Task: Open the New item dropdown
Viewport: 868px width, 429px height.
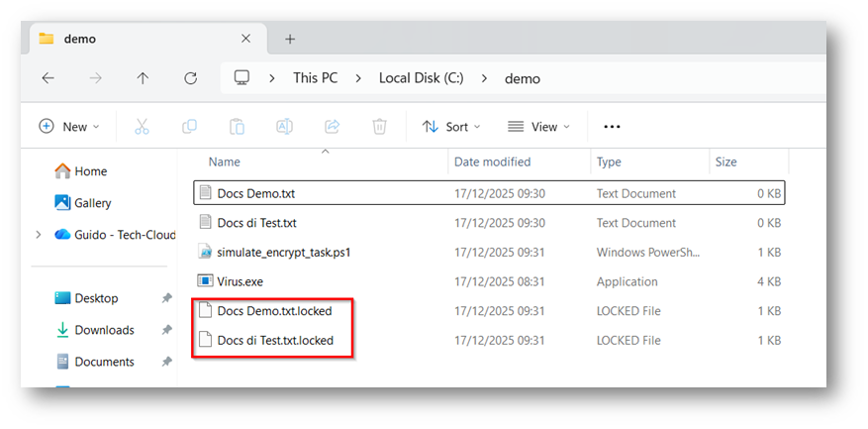Action: coord(69,127)
